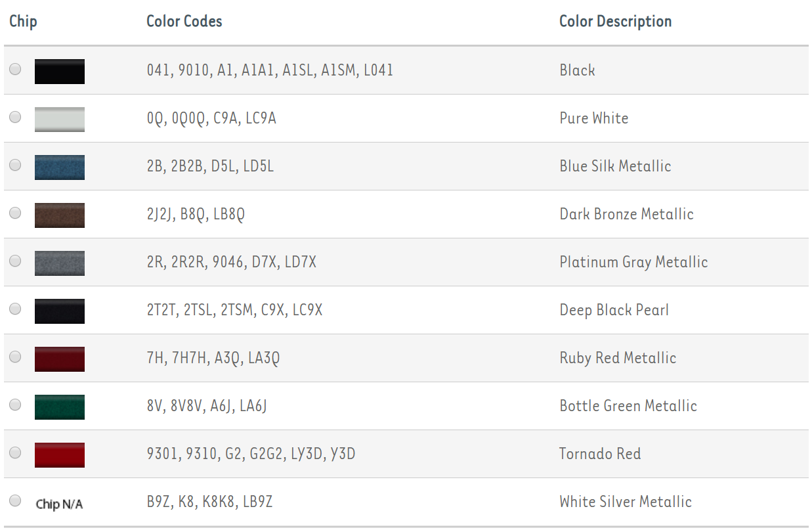The height and width of the screenshot is (532, 812).
Task: Pick the Platinum Gray Metallic radio button
Action: pyautogui.click(x=15, y=261)
